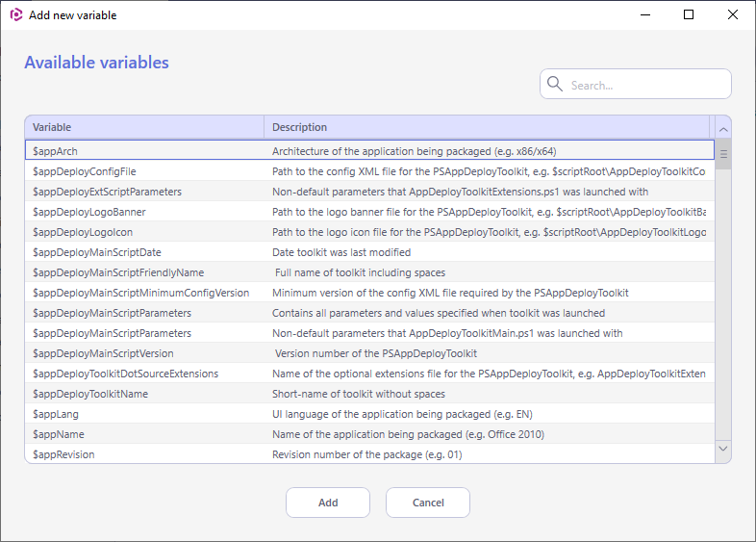Close the Add new variable dialog
The width and height of the screenshot is (756, 542).
(x=732, y=15)
